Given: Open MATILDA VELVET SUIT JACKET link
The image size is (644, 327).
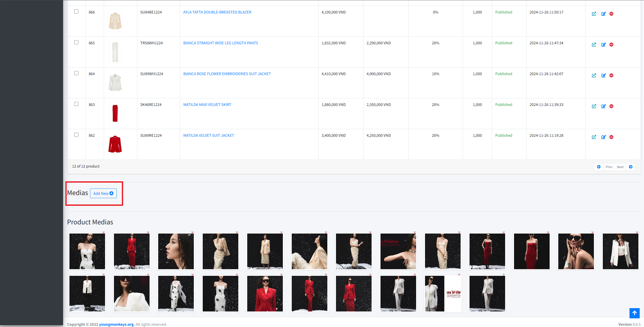Looking at the screenshot, I should [x=209, y=135].
